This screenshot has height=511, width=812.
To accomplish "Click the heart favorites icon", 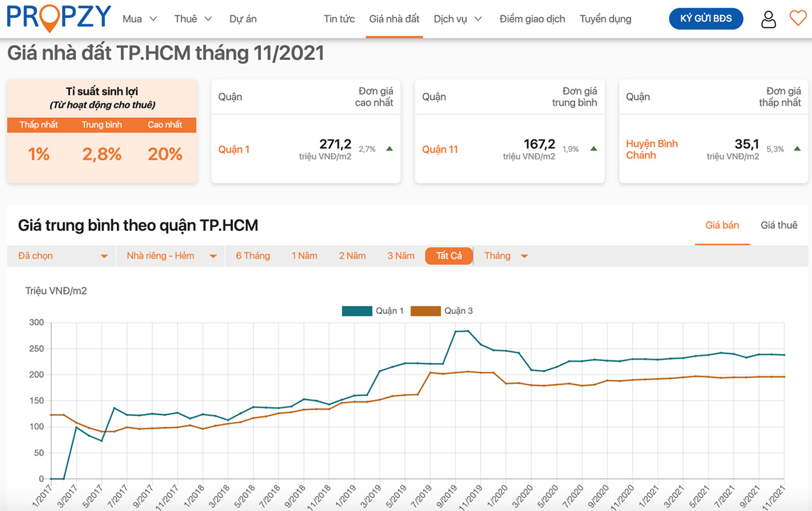I will point(797,19).
